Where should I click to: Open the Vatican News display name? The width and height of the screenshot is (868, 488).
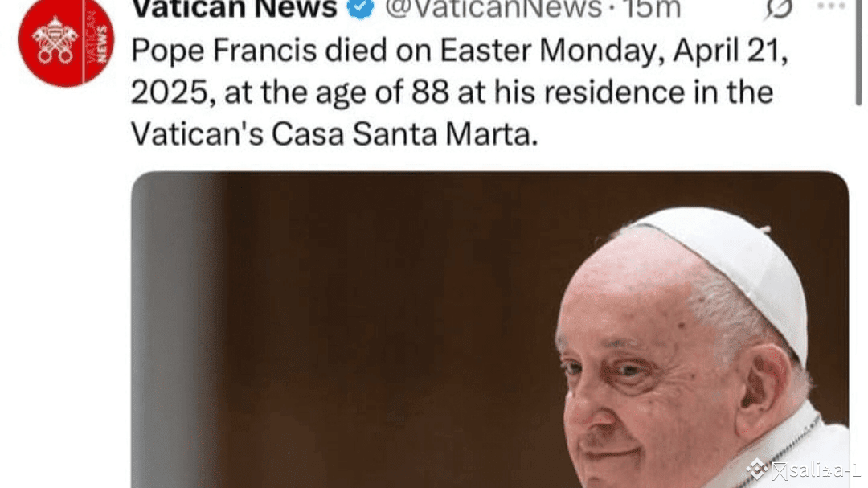tap(235, 8)
